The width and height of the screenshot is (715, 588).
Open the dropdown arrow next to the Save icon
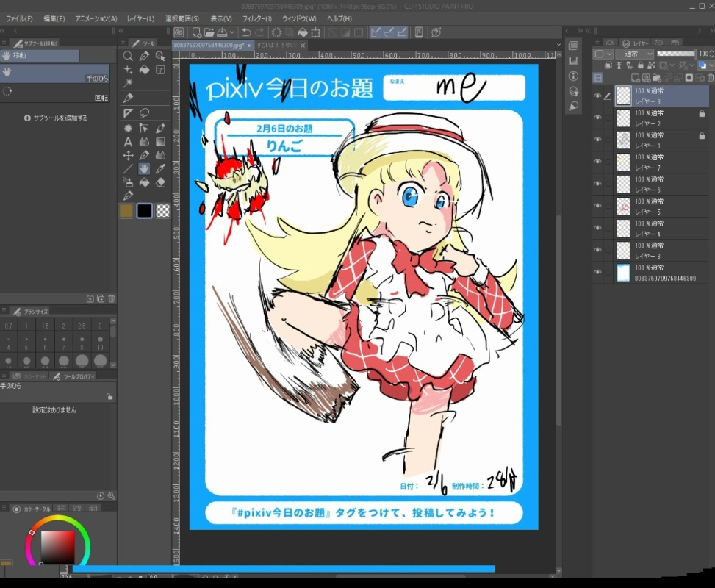[232, 32]
